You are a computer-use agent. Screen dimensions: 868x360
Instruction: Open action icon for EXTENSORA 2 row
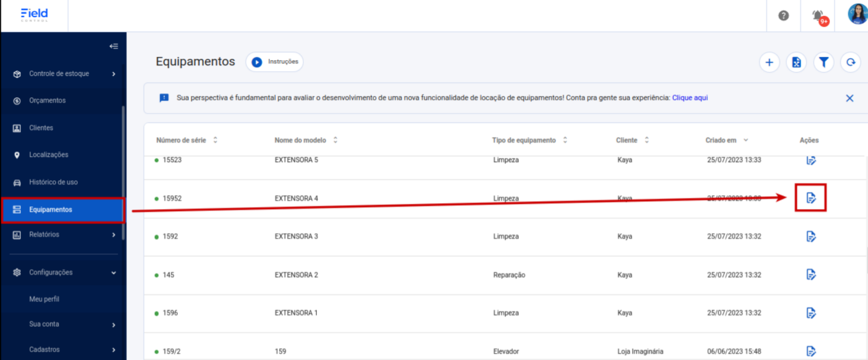811,275
